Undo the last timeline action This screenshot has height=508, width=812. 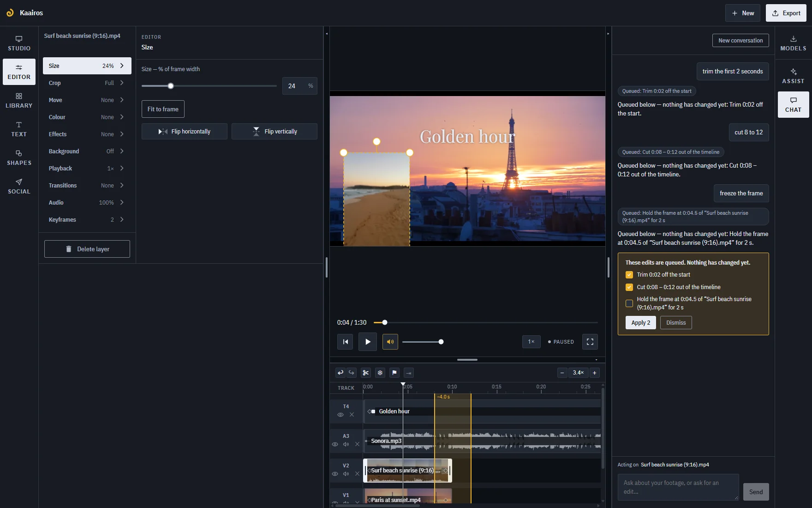pos(340,373)
